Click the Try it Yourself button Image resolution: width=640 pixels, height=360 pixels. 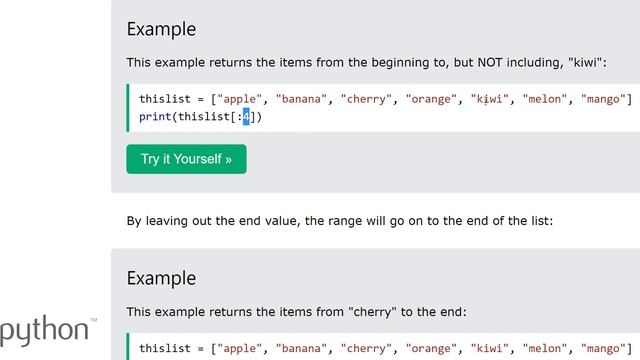186,159
